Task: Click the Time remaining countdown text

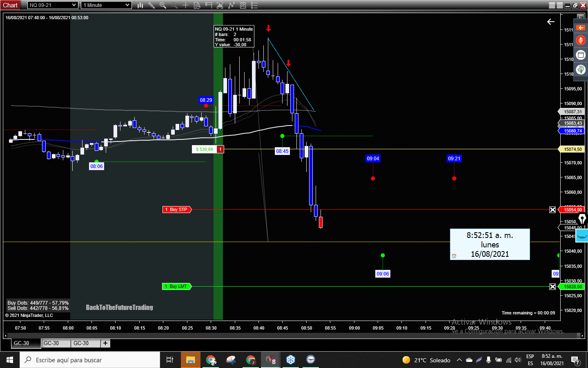Action: point(528,313)
